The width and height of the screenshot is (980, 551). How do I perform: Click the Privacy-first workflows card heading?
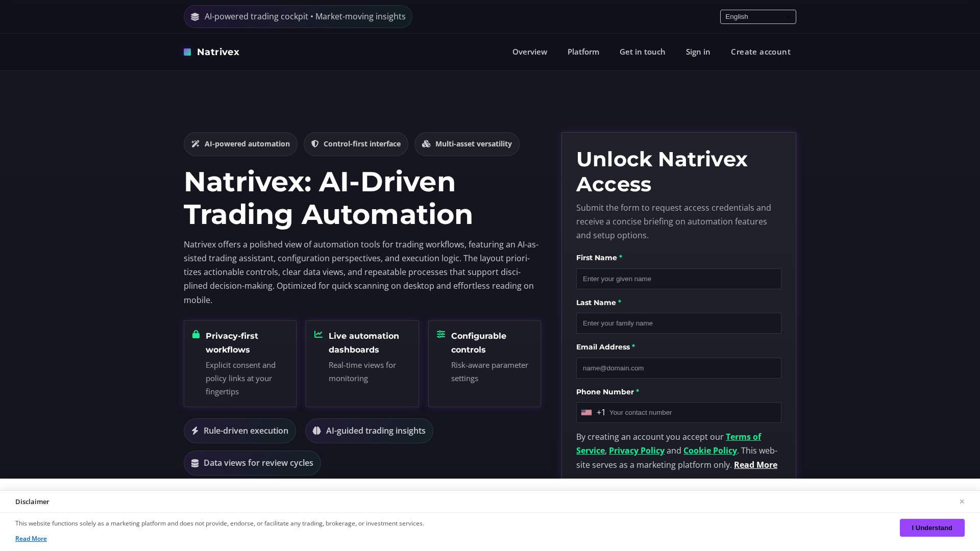click(x=232, y=343)
